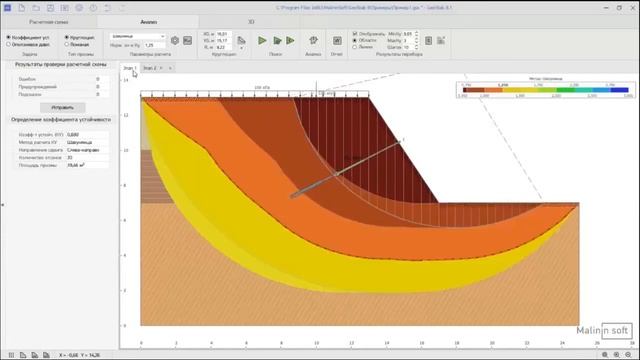Click the open folder icon in title bar
This screenshot has height=360, width=640.
coord(36,8)
